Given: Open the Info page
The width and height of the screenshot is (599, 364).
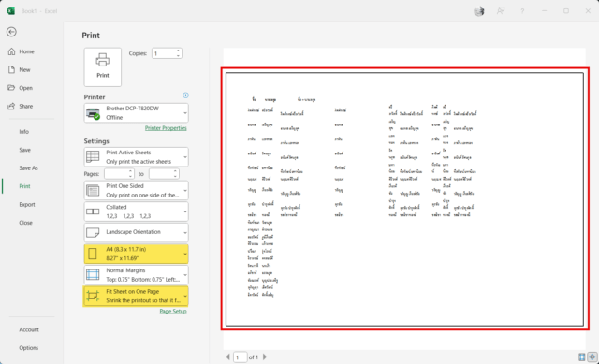Looking at the screenshot, I should coord(23,132).
